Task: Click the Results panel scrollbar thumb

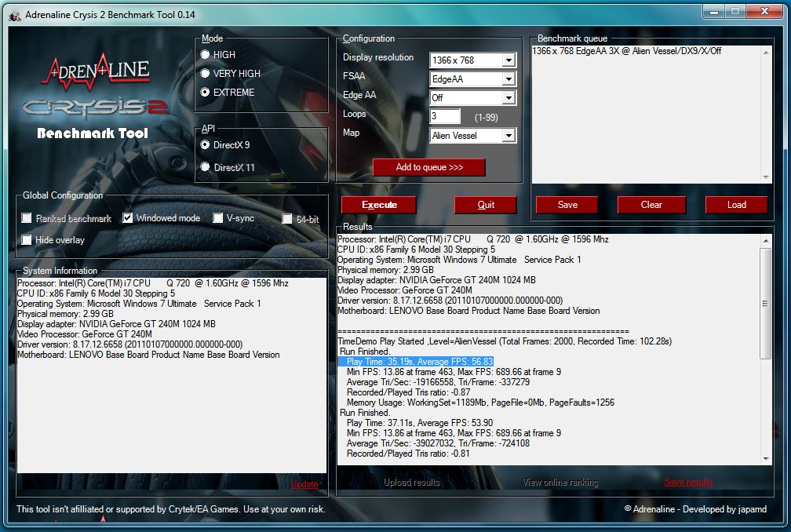Action: point(766,303)
